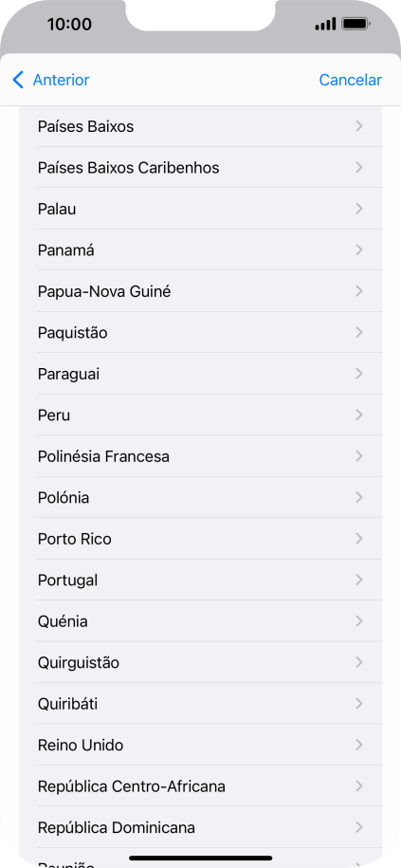Viewport: 401px width, 868px height.
Task: Click the chevron on the Palau row
Action: click(359, 209)
